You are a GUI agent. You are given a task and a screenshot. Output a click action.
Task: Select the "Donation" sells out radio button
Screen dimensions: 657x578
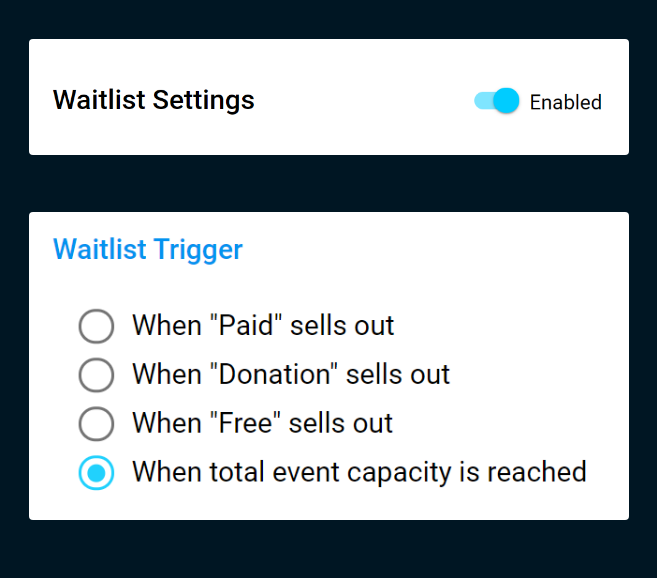[x=96, y=375]
